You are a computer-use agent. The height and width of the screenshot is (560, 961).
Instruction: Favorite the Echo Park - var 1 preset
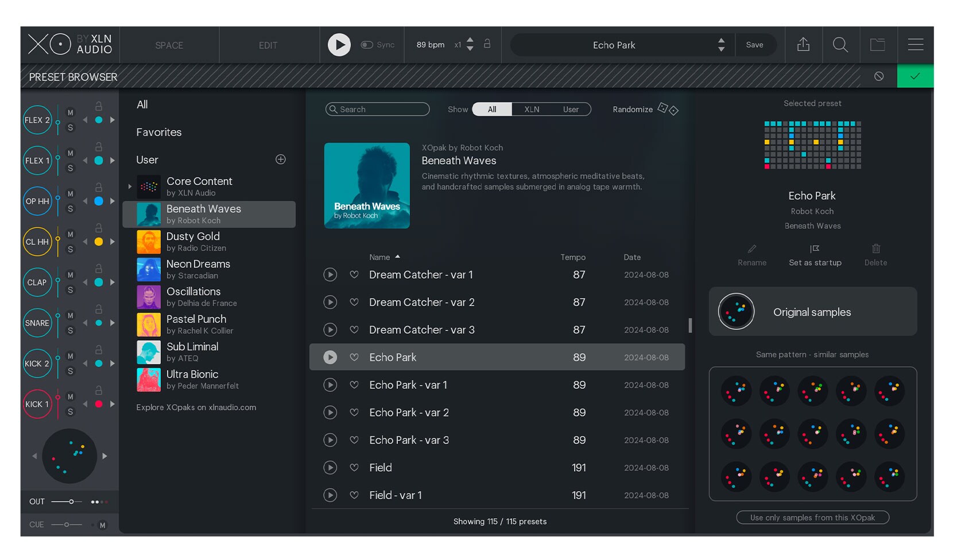(354, 385)
